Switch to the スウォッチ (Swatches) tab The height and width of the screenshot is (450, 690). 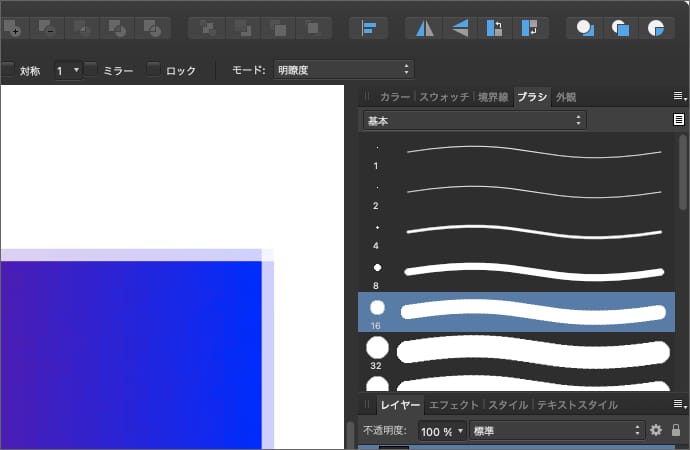(x=444, y=97)
